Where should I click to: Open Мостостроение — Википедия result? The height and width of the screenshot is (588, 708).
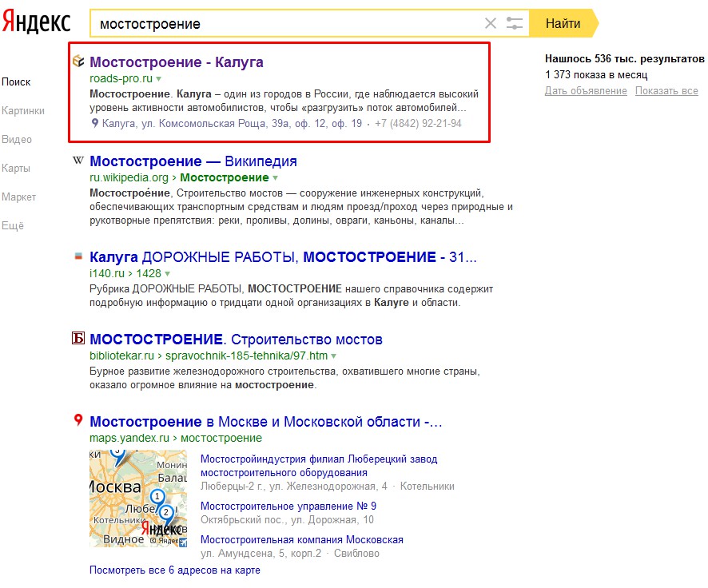pyautogui.click(x=193, y=161)
